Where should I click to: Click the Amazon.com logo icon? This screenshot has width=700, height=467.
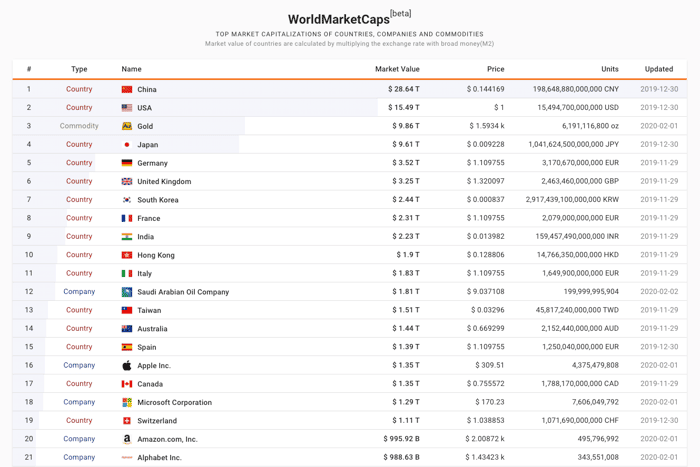point(127,439)
